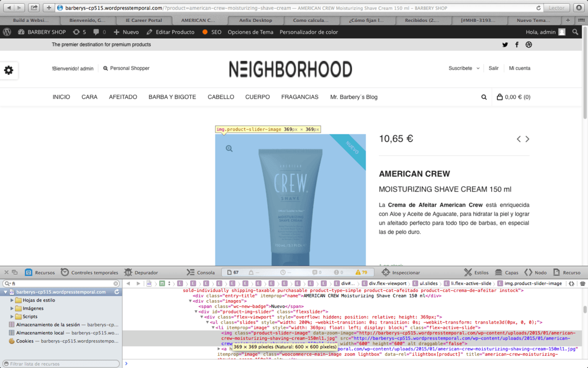
Task: Close the web inspector with X
Action: click(6, 272)
